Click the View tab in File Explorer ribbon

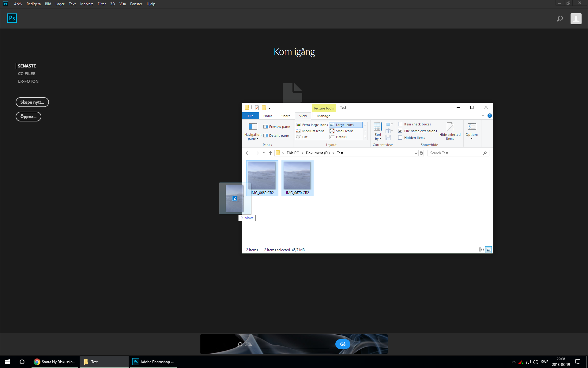(303, 116)
